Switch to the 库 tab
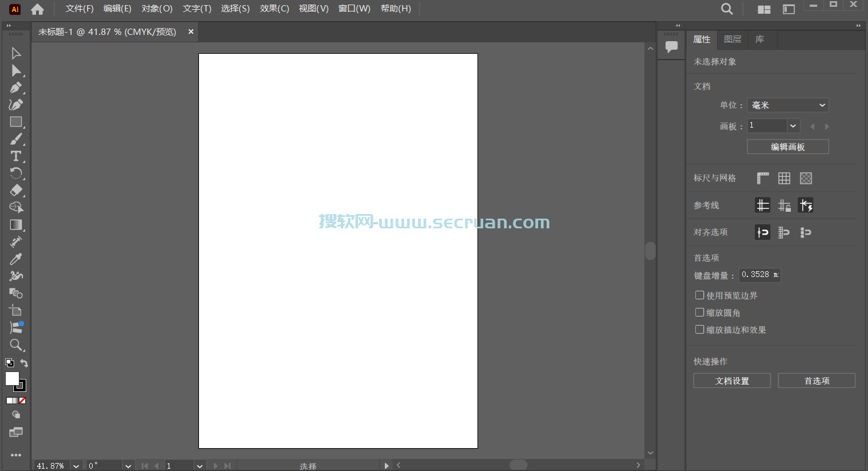Image resolution: width=868 pixels, height=471 pixels. pyautogui.click(x=759, y=39)
